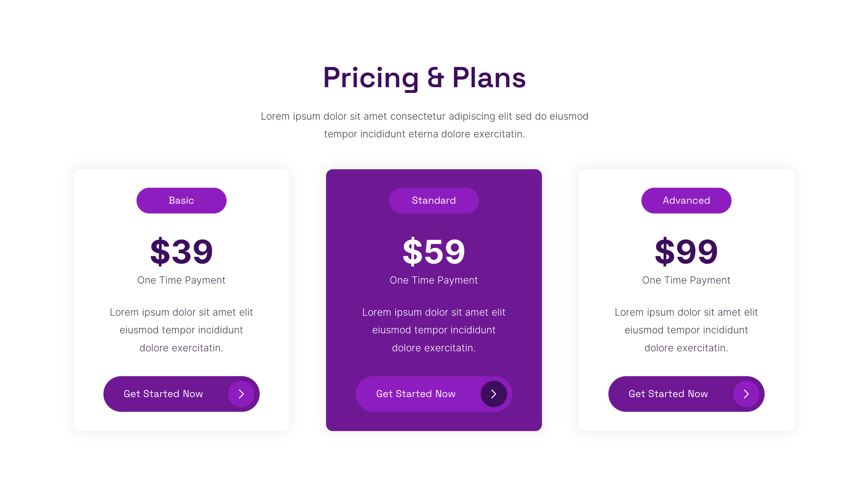Click One Time Payment in the Advanced card
Screen dimensions: 868x488
click(686, 280)
